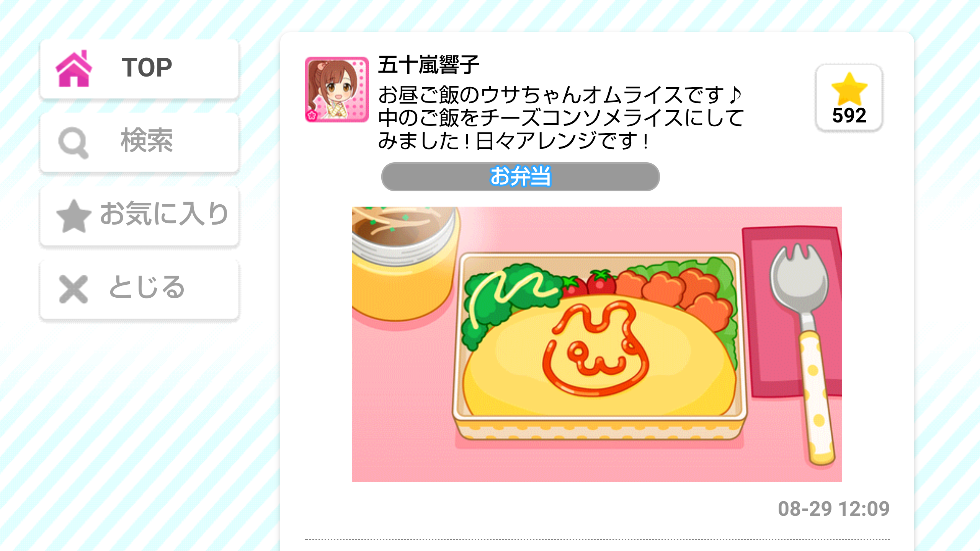Viewport: 980px width, 551px height.
Task: Click the gray X close icon
Action: click(x=73, y=289)
